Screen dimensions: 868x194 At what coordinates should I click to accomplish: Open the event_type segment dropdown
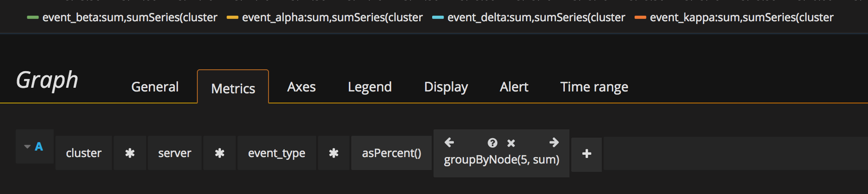pos(276,153)
